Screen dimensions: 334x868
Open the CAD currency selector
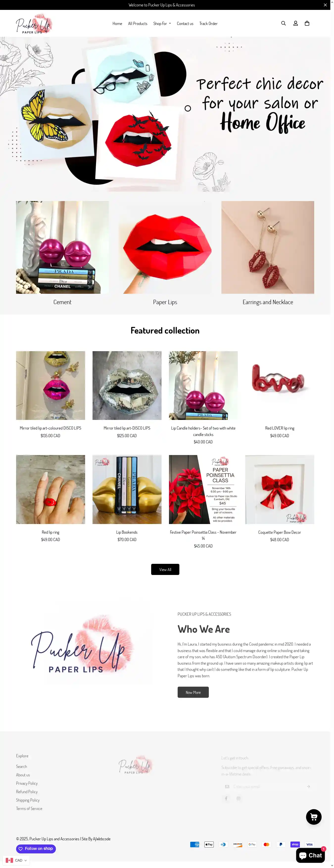click(16, 860)
